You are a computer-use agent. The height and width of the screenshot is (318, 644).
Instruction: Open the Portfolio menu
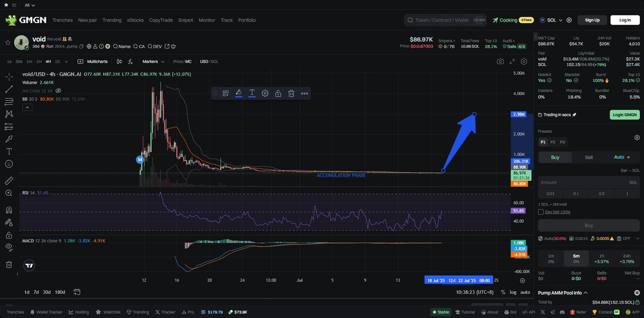point(247,20)
